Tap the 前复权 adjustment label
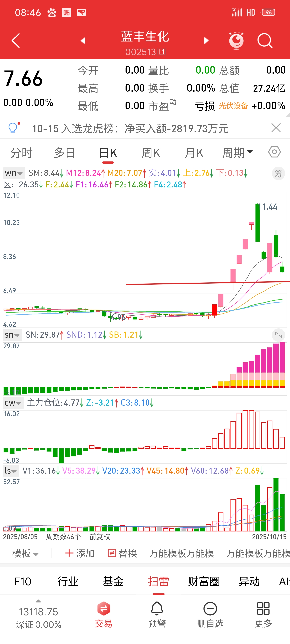The image size is (290, 644). pos(99,537)
